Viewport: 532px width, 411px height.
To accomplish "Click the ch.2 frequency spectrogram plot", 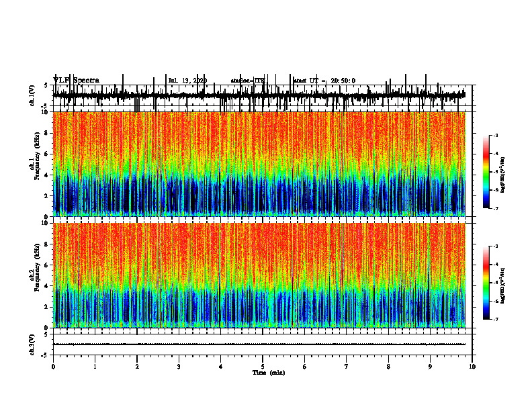I will pos(259,275).
